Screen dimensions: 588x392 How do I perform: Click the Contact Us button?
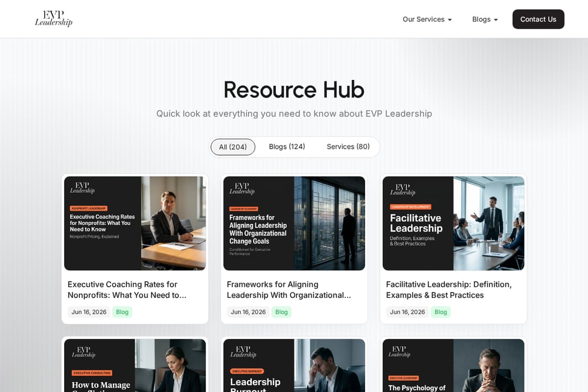(538, 19)
